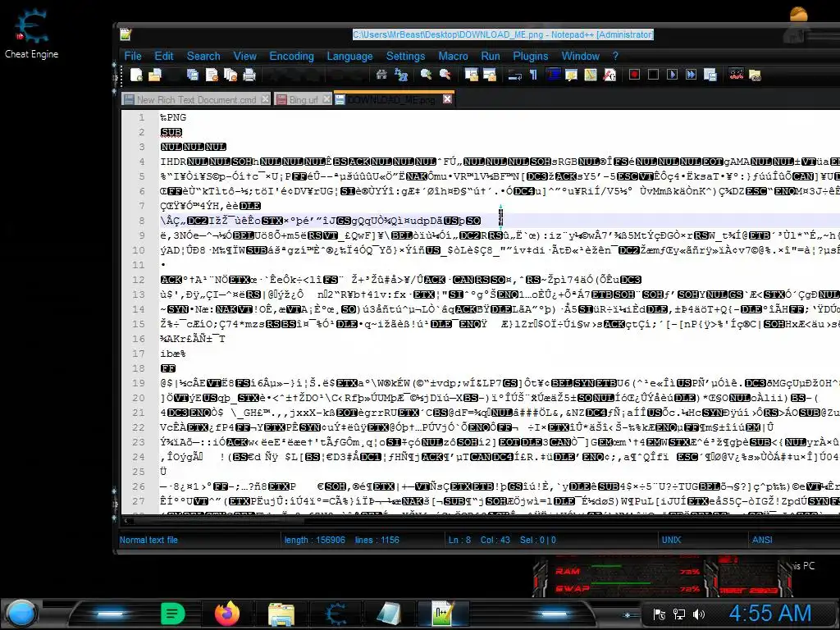This screenshot has width=840, height=630.
Task: Open the Search menu
Action: point(203,57)
